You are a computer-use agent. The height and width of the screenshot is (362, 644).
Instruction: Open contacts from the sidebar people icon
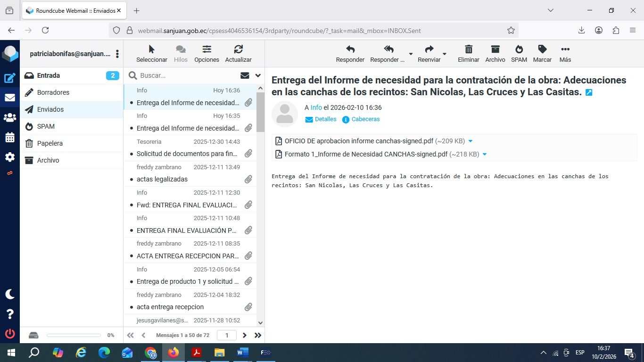[x=9, y=118]
